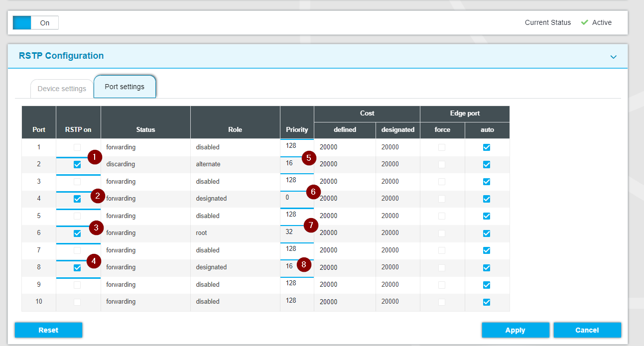Click the Cost 'designated' column header
The width and height of the screenshot is (644, 346).
click(x=398, y=129)
